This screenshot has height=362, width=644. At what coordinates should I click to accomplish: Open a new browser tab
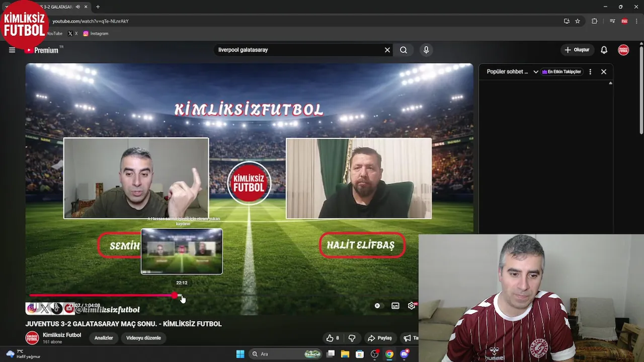[98, 7]
